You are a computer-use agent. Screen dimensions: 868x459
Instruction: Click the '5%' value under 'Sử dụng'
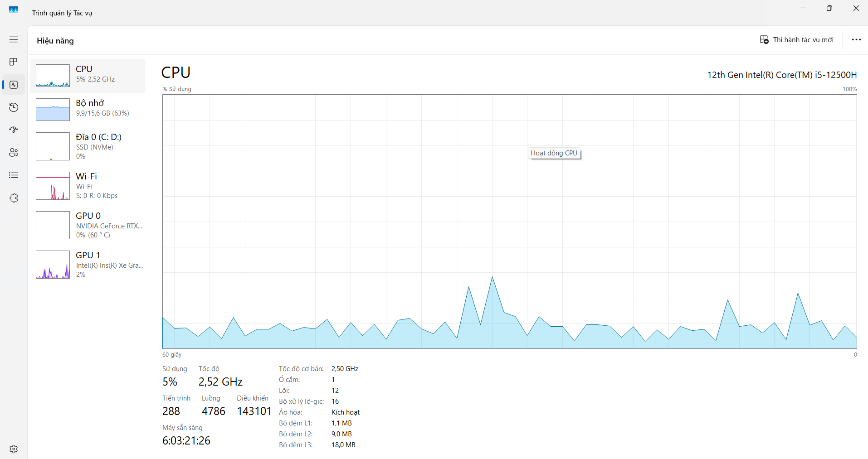(x=170, y=382)
